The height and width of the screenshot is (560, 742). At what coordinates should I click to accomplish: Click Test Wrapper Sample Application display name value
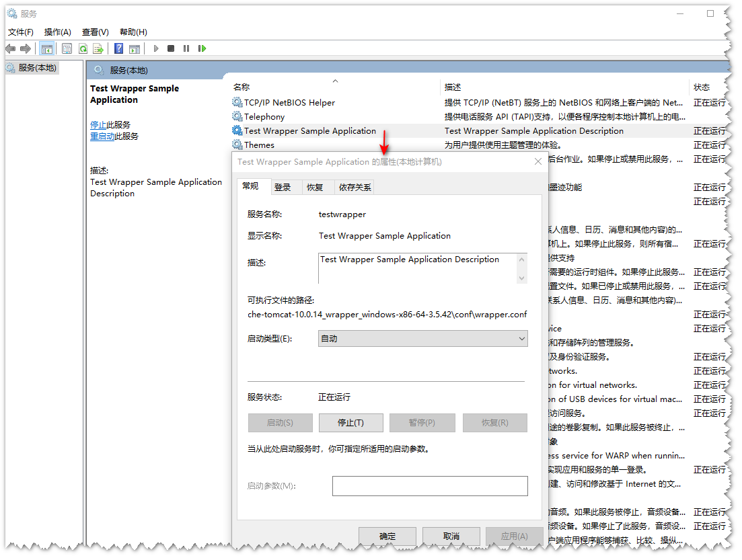pyautogui.click(x=384, y=235)
